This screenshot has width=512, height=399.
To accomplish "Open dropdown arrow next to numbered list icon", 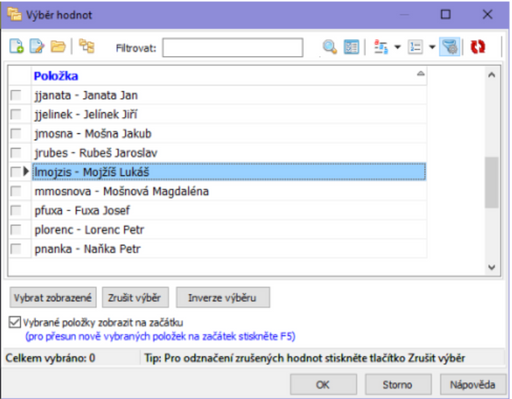I will (x=432, y=47).
